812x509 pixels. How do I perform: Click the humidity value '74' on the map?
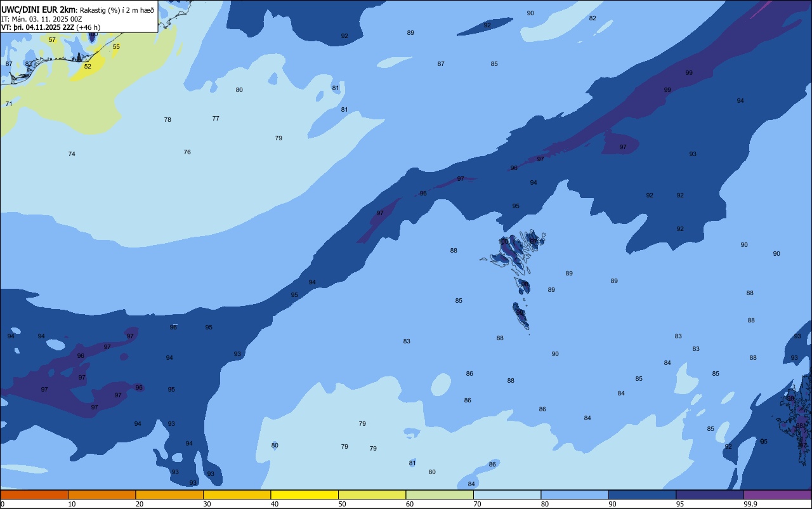tap(72, 154)
